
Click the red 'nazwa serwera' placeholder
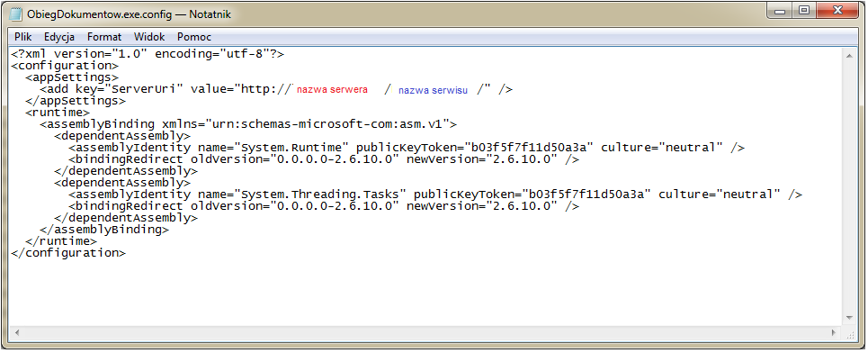tap(332, 90)
